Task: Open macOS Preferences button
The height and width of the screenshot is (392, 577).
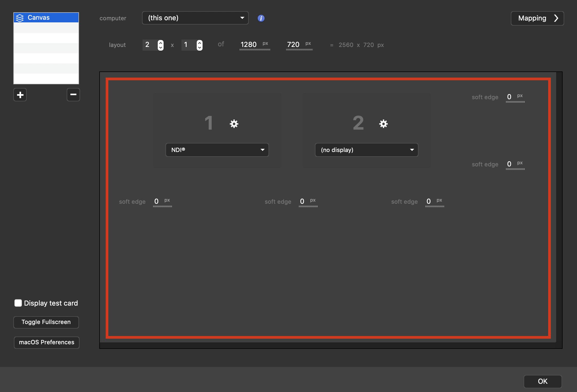Action: pyautogui.click(x=46, y=342)
